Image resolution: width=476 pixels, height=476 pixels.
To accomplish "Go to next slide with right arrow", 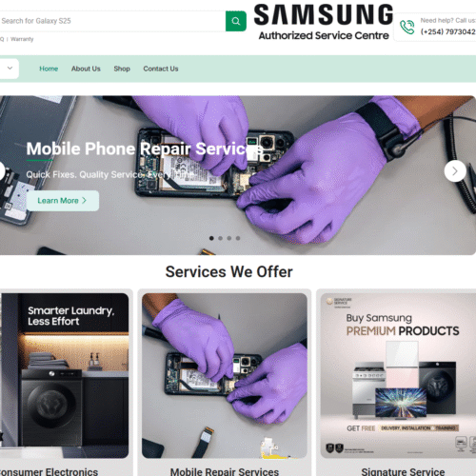I will [455, 171].
